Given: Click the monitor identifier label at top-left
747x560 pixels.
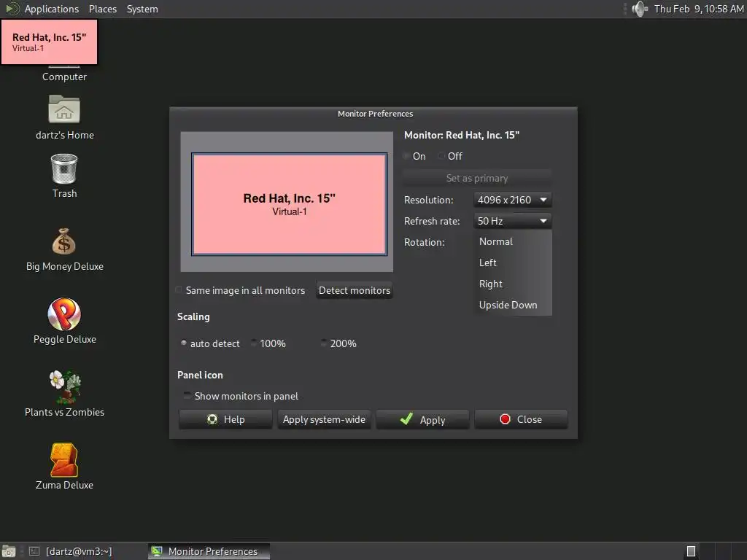Looking at the screenshot, I should pyautogui.click(x=50, y=42).
